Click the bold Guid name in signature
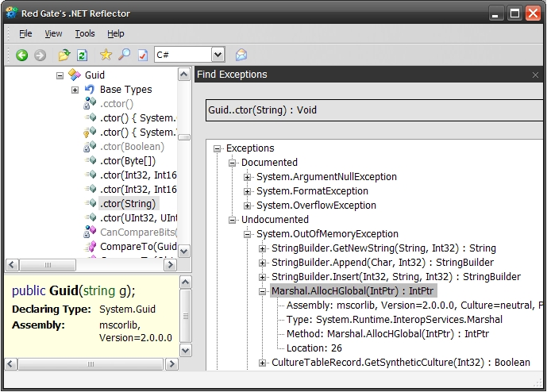The height and width of the screenshot is (392, 547). tap(64, 290)
